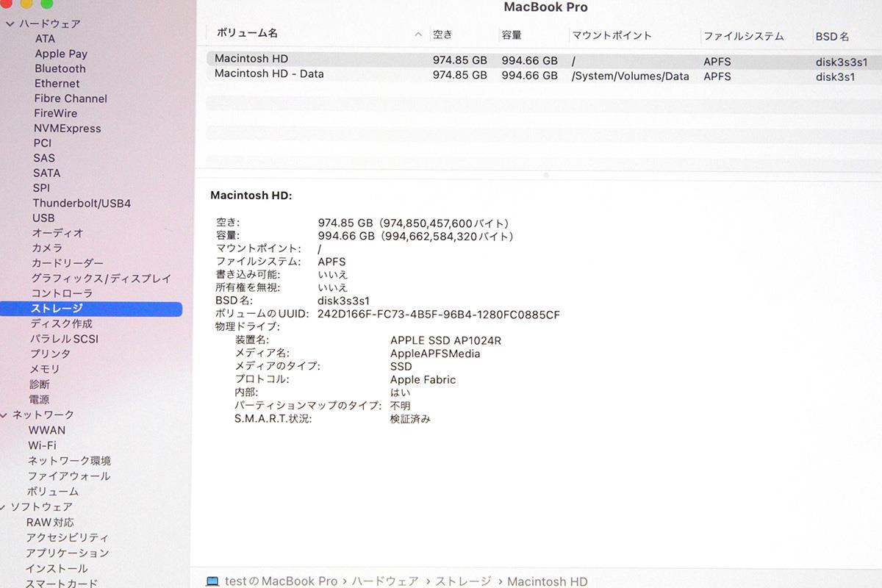The height and width of the screenshot is (588, 882).
Task: Open ネットワーク環境 sidebar item
Action: coord(70,461)
